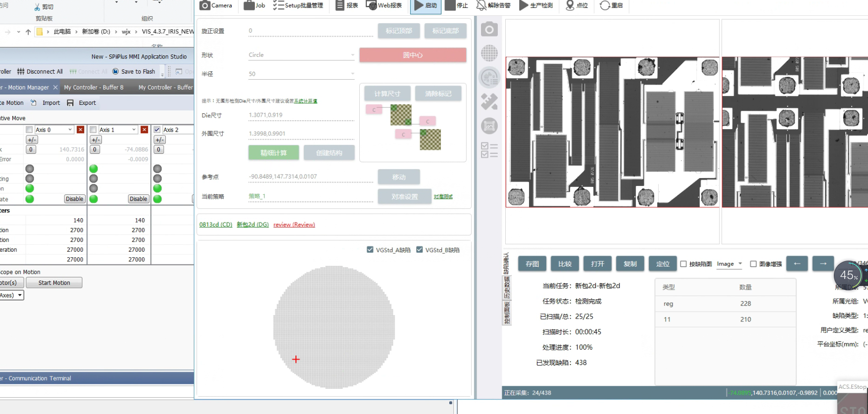Click Start Motion in Motion Manager
Image resolution: width=868 pixels, height=414 pixels.
54,283
